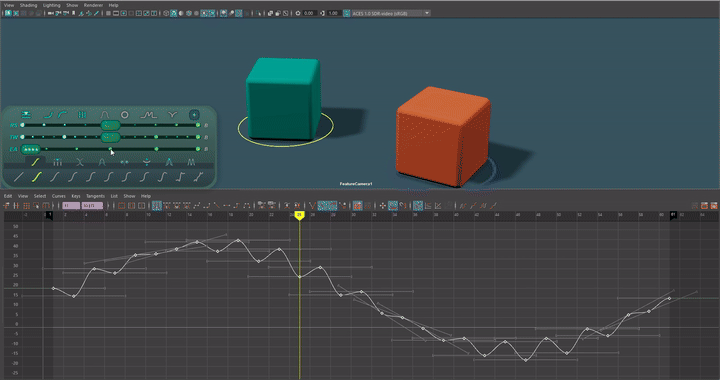720x380 pixels.
Task: Click the three-vertical-bars icon in overlay top row
Action: click(82, 115)
